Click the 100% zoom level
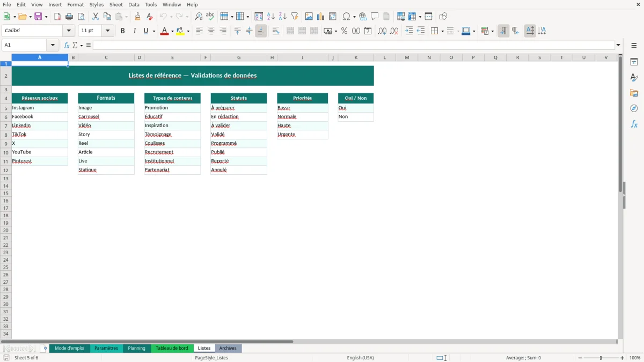Image resolution: width=644 pixels, height=362 pixels. (635, 358)
